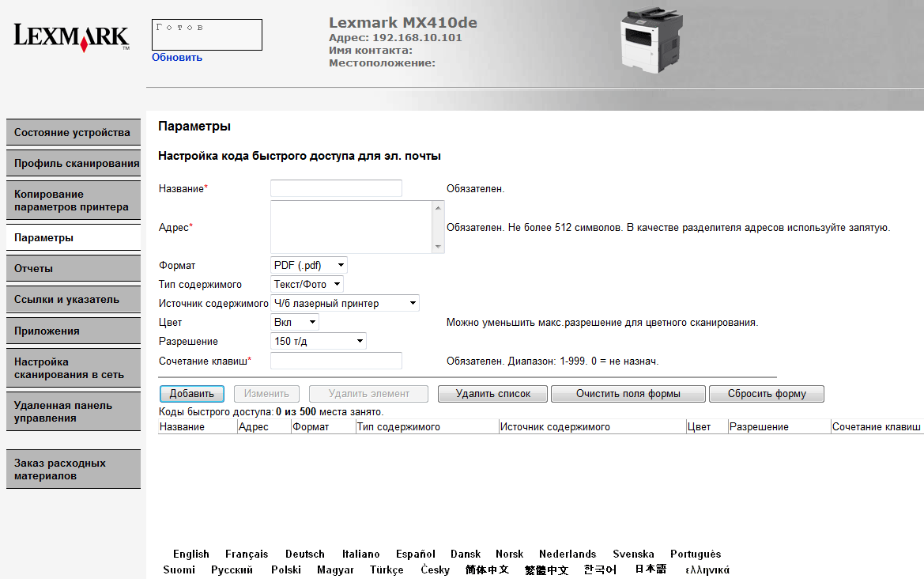Switch language to Nederlands

click(x=568, y=554)
